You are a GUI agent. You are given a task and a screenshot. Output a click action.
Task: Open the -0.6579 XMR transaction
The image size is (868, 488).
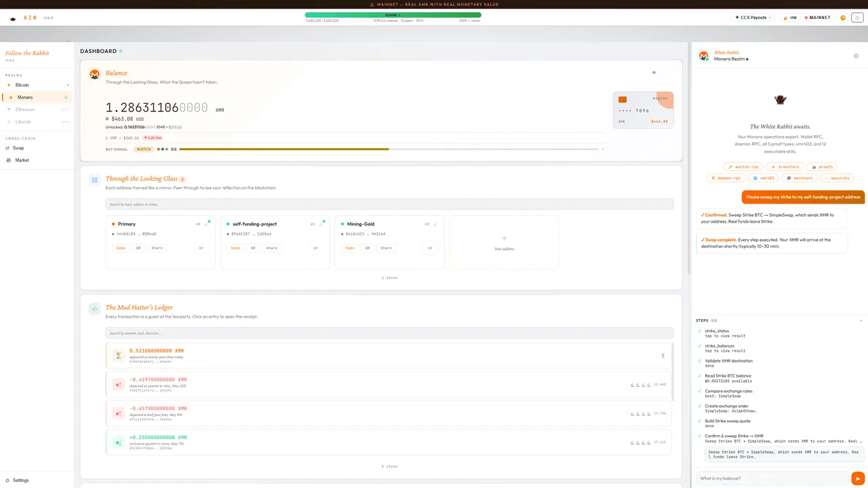coord(389,413)
